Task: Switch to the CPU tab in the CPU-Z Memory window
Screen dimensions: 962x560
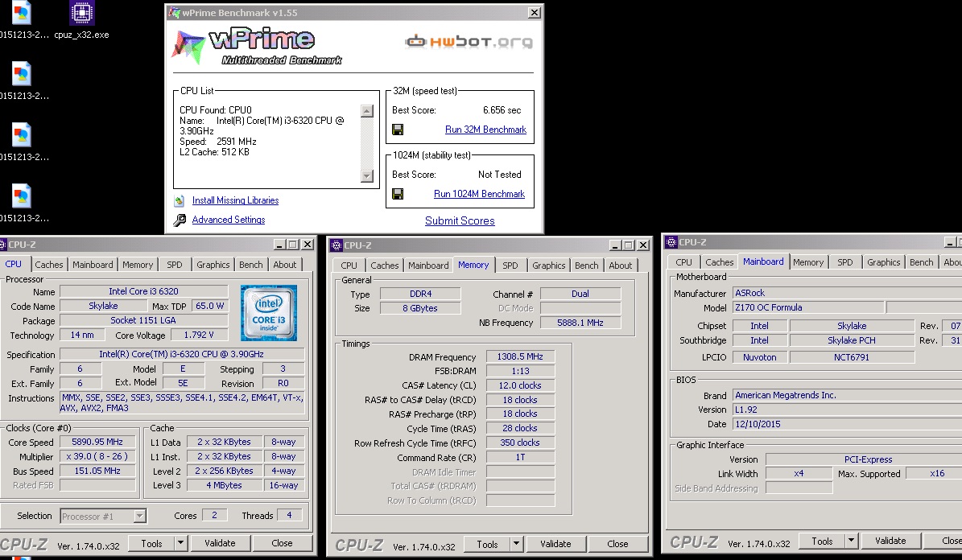Action: 349,266
